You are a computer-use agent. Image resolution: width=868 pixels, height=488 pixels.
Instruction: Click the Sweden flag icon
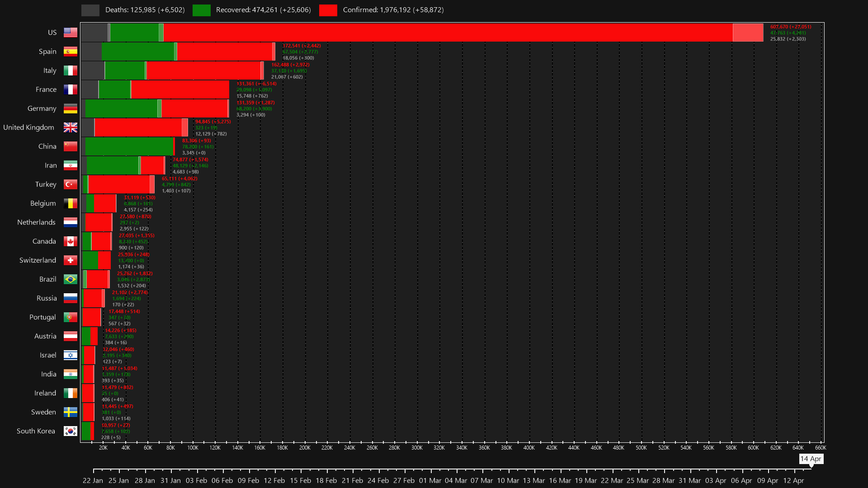[71, 412]
